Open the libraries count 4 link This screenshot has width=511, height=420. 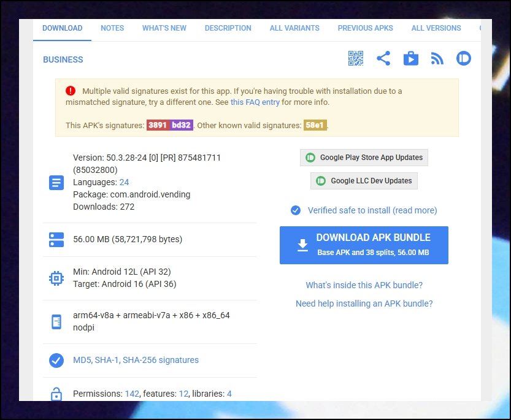(x=229, y=394)
